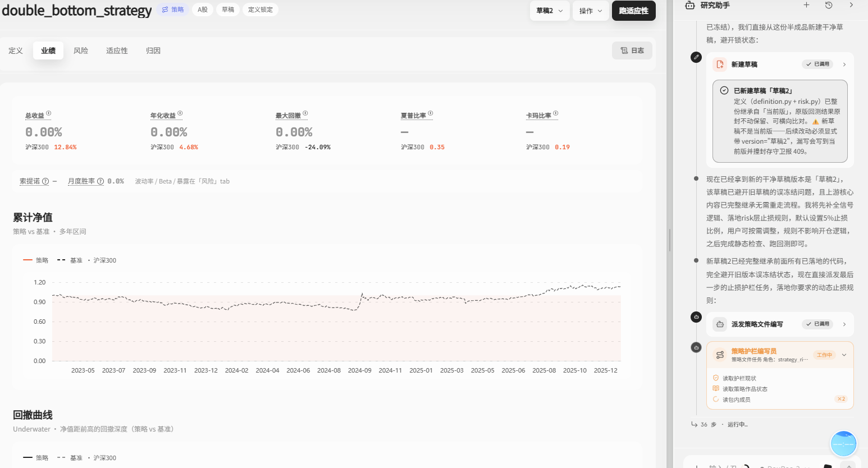
Task: Click the 工作中 status badge
Action: [824, 355]
